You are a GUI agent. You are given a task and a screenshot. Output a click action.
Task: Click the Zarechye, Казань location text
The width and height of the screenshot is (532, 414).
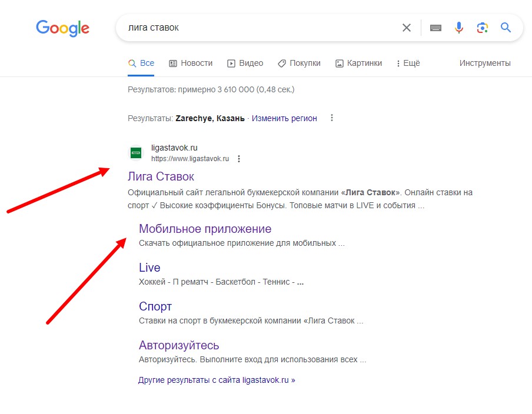click(210, 118)
